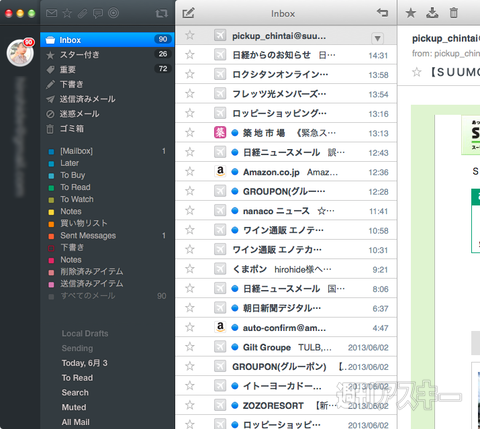This screenshot has height=429, width=480.
Task: Click the star filter icon in the top toolbar
Action: pyautogui.click(x=67, y=13)
